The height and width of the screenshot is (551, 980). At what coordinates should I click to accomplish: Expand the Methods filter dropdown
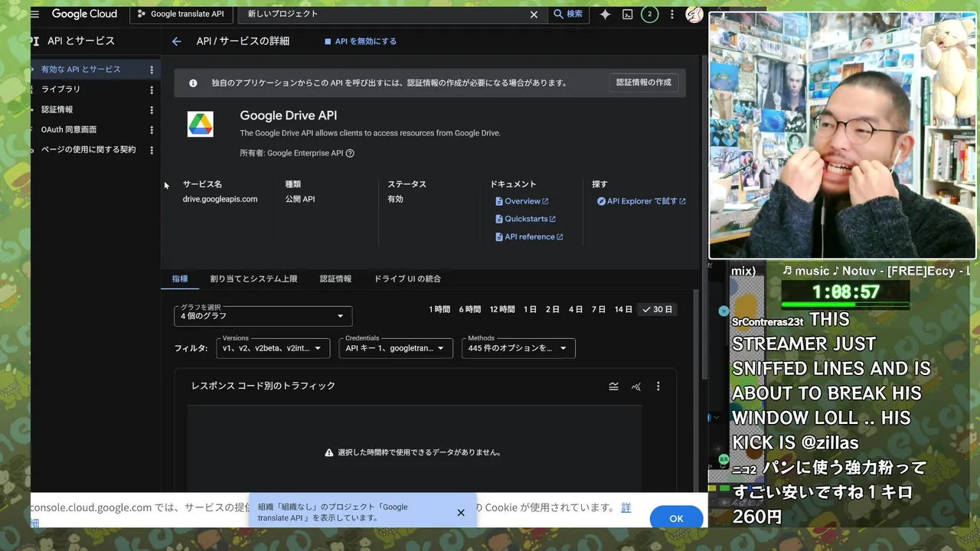click(x=518, y=348)
